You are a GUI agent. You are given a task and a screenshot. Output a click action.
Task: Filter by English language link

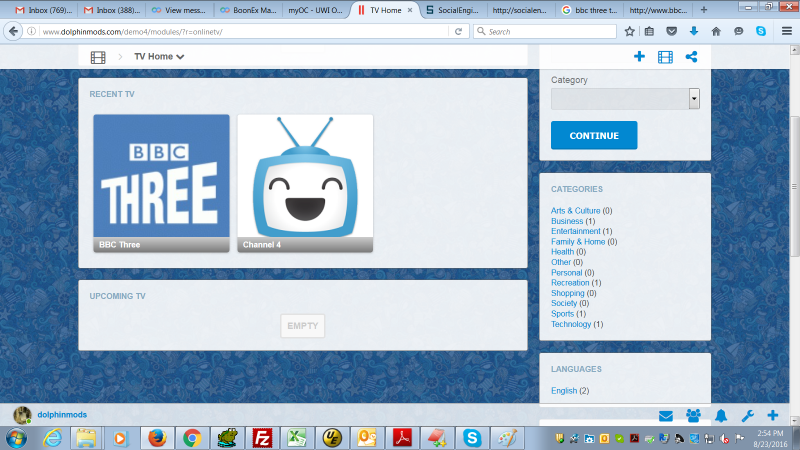tap(564, 390)
